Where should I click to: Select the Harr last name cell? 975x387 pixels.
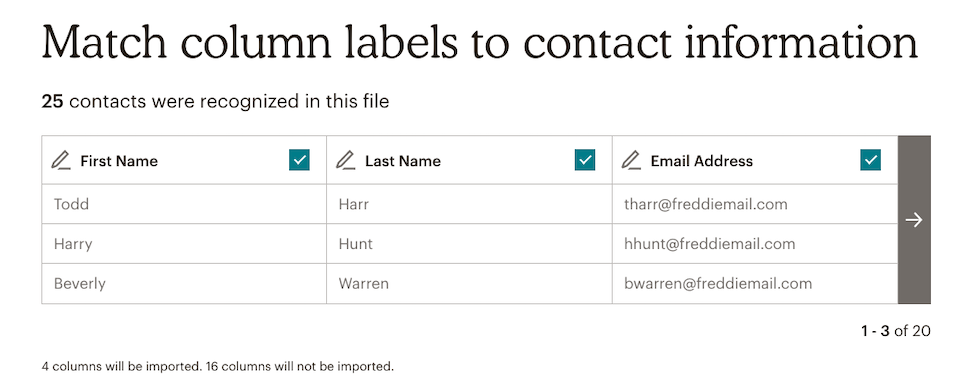click(469, 204)
